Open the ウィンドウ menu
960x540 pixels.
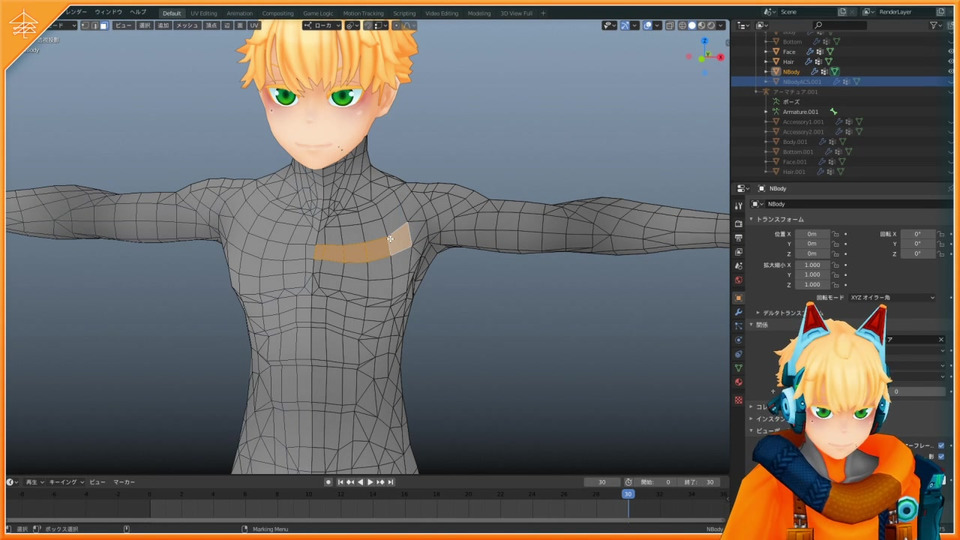108,12
